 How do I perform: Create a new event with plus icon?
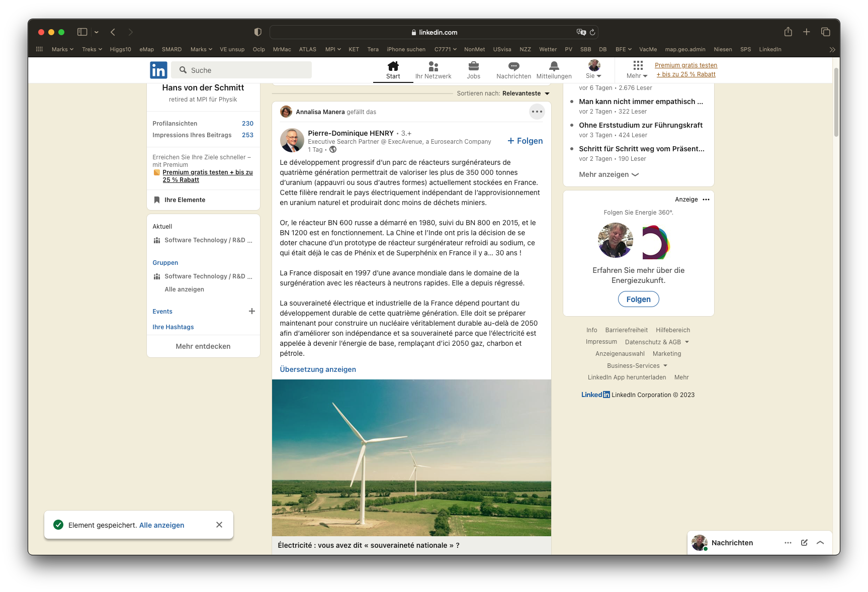point(252,311)
